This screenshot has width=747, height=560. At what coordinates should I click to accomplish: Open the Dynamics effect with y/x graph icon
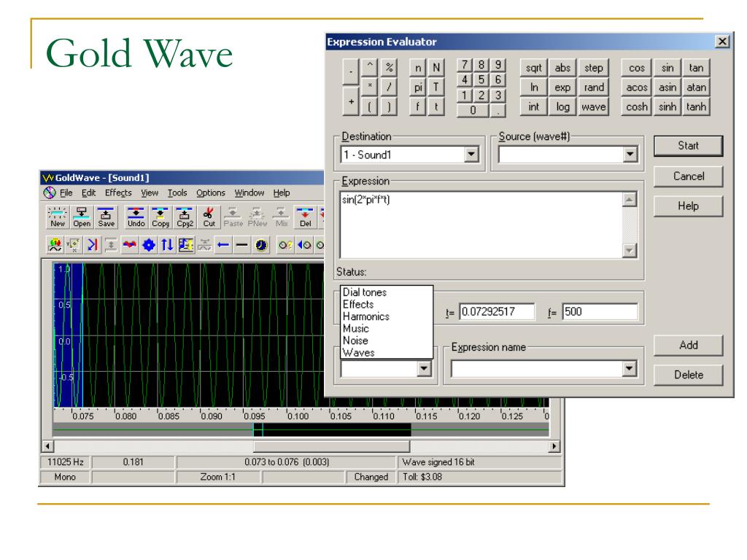click(74, 245)
